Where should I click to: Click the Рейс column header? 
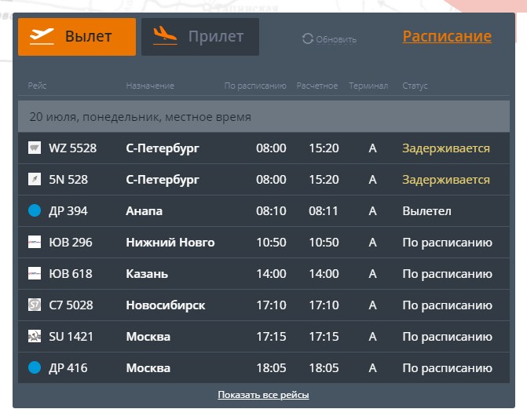coord(37,86)
